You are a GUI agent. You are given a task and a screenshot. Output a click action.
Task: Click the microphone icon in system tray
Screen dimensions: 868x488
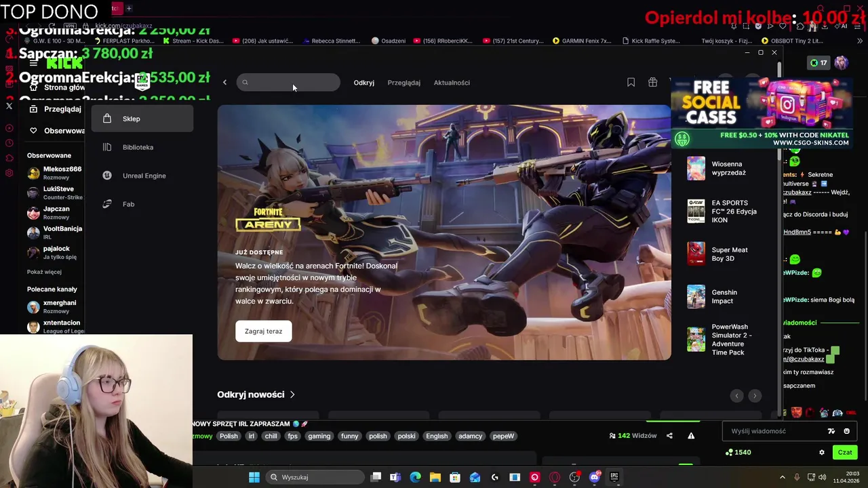point(797,477)
